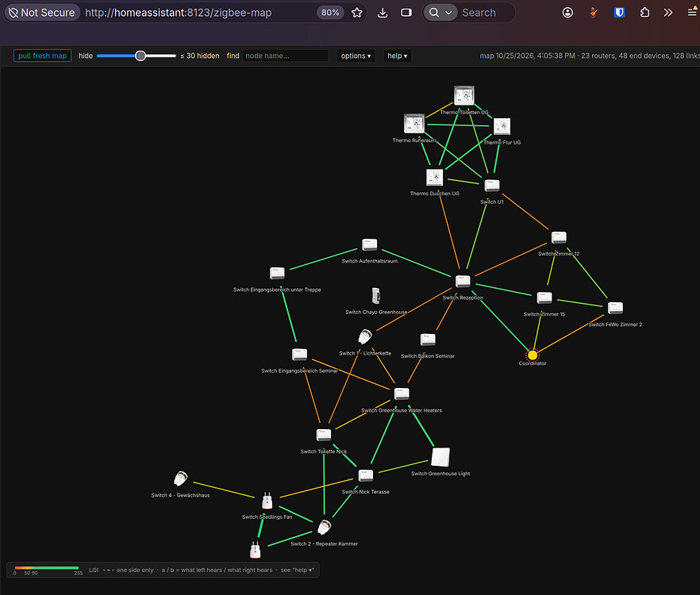Select the Switch FeWo Zimmer 2 node
The image size is (700, 595).
[615, 308]
